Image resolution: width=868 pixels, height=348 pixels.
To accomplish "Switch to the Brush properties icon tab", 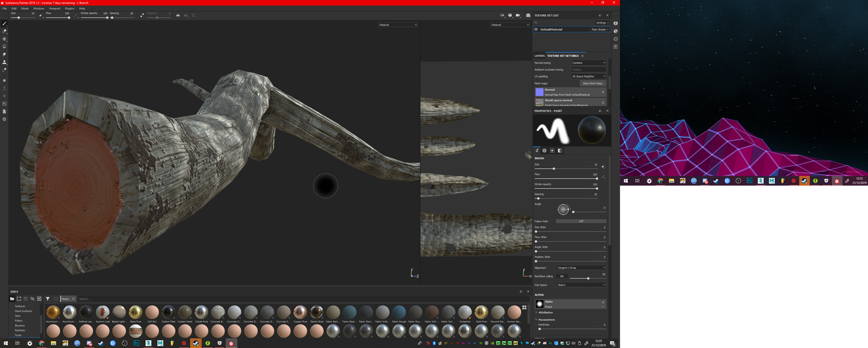I will click(537, 150).
